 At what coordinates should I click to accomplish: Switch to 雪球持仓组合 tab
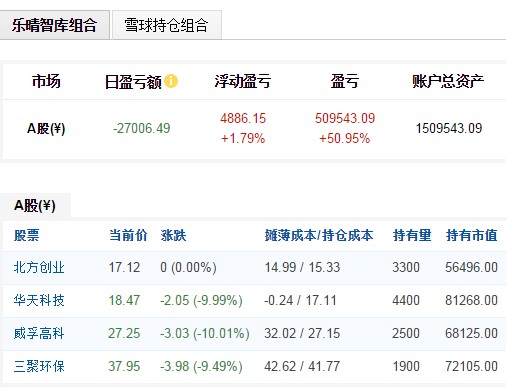tap(167, 25)
